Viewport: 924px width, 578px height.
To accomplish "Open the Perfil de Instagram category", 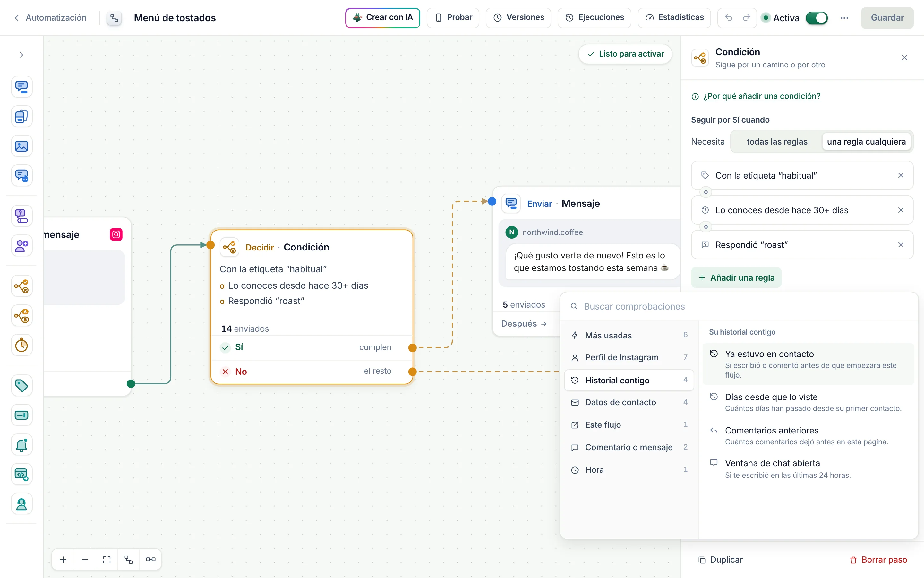I will click(629, 357).
